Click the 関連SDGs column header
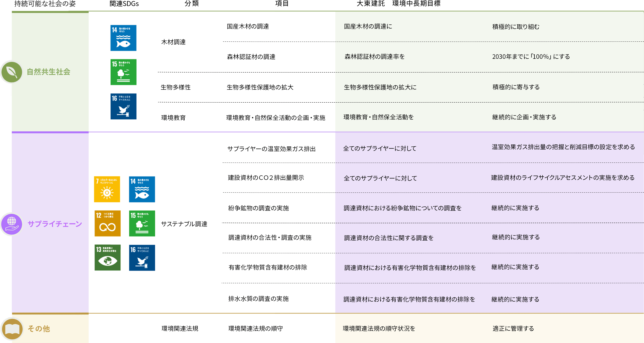The image size is (644, 343). (x=124, y=4)
